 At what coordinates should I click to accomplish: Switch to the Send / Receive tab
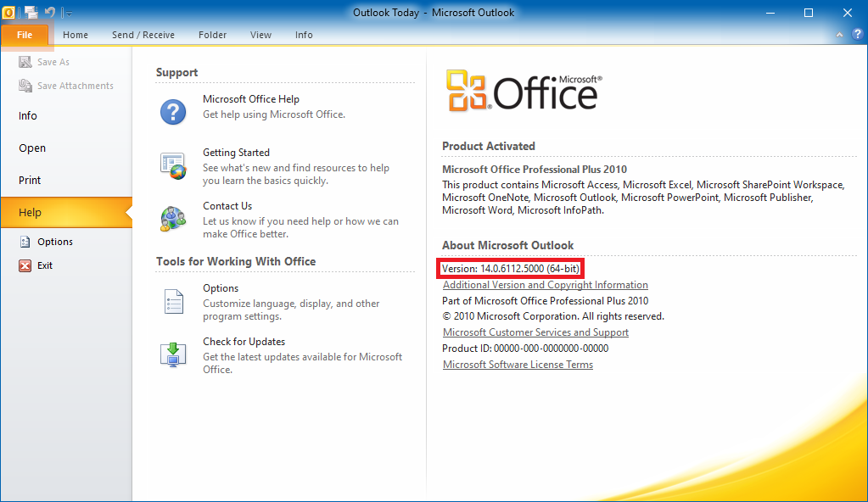143,35
